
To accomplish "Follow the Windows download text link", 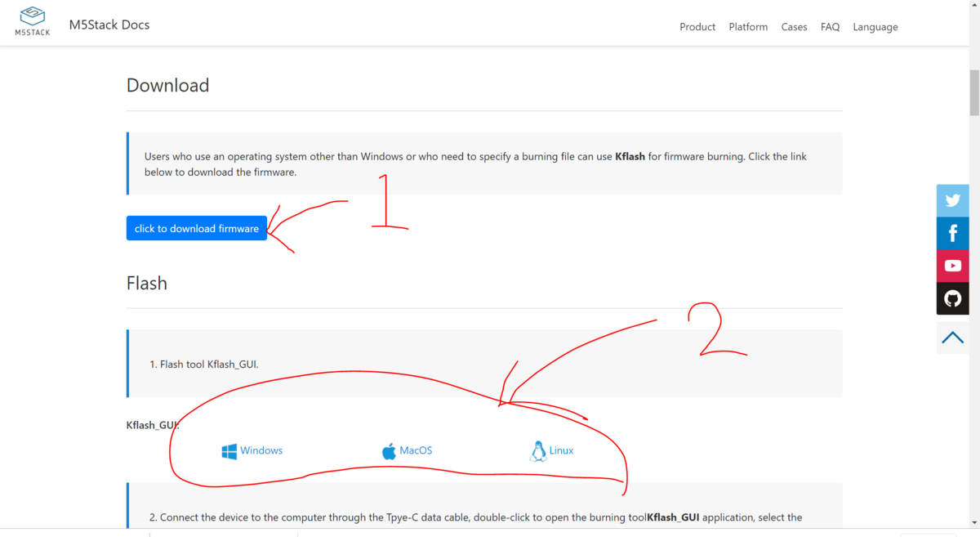I will click(261, 450).
